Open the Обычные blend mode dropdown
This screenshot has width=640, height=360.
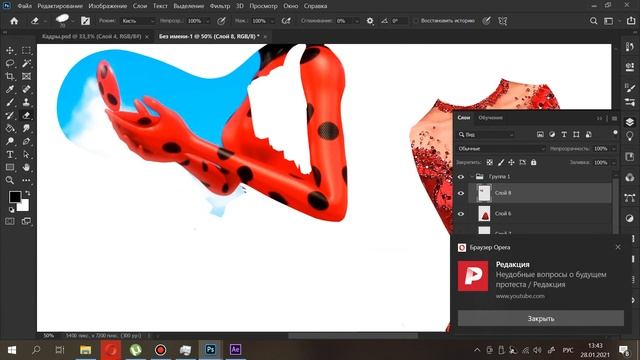click(x=501, y=149)
